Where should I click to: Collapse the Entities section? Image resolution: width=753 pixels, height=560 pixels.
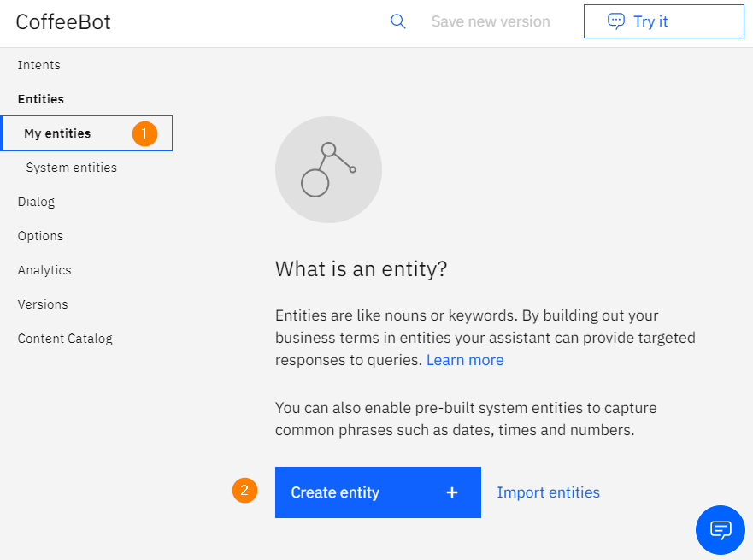pos(41,99)
